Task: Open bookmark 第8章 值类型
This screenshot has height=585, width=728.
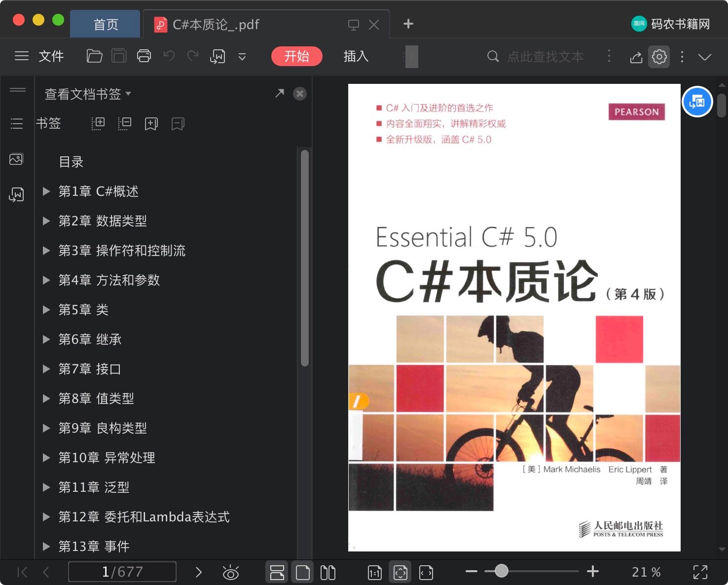Action: point(96,399)
